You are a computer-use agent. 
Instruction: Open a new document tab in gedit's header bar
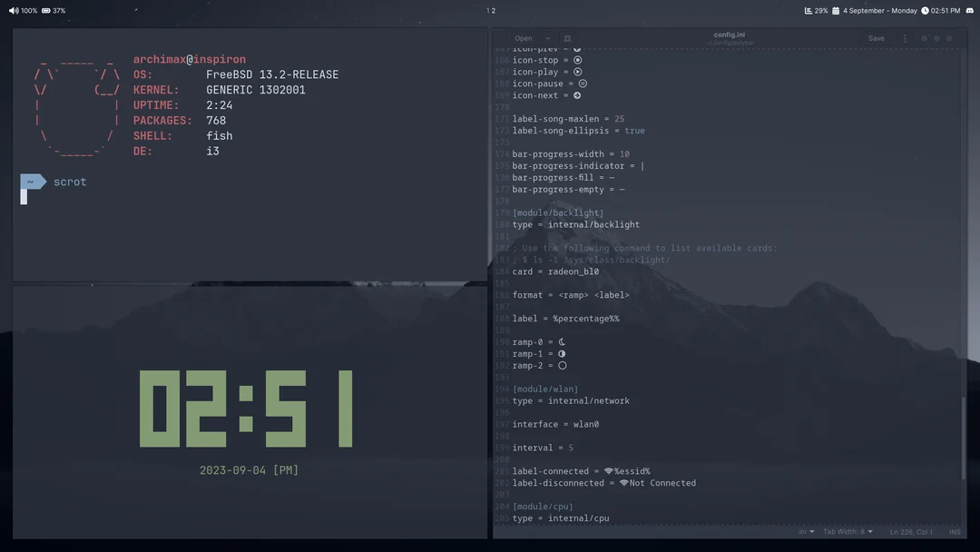pyautogui.click(x=566, y=38)
